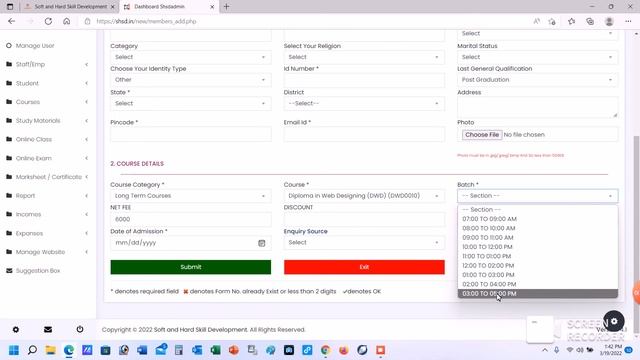Expand Marksheet / Certificate sidebar menu
This screenshot has height=360, width=640.
pos(48,177)
